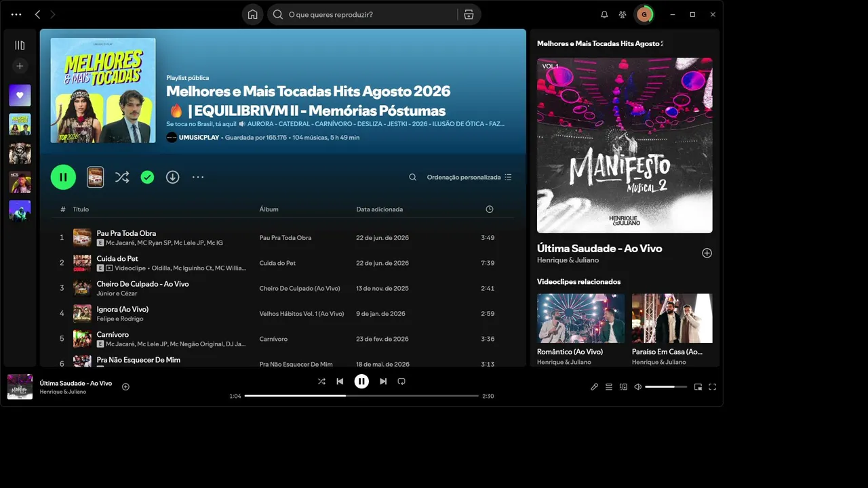Download the playlist
This screenshot has height=488, width=868.
[173, 177]
